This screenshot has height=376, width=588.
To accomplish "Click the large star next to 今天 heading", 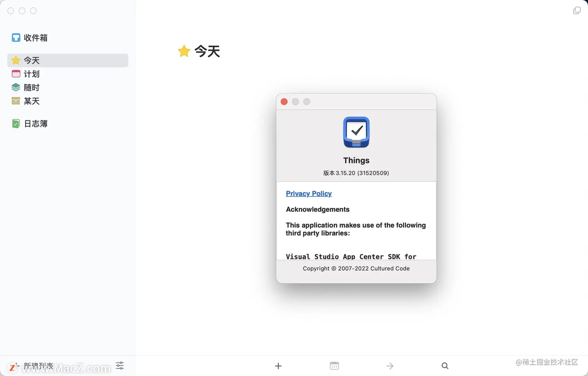I will (x=184, y=51).
